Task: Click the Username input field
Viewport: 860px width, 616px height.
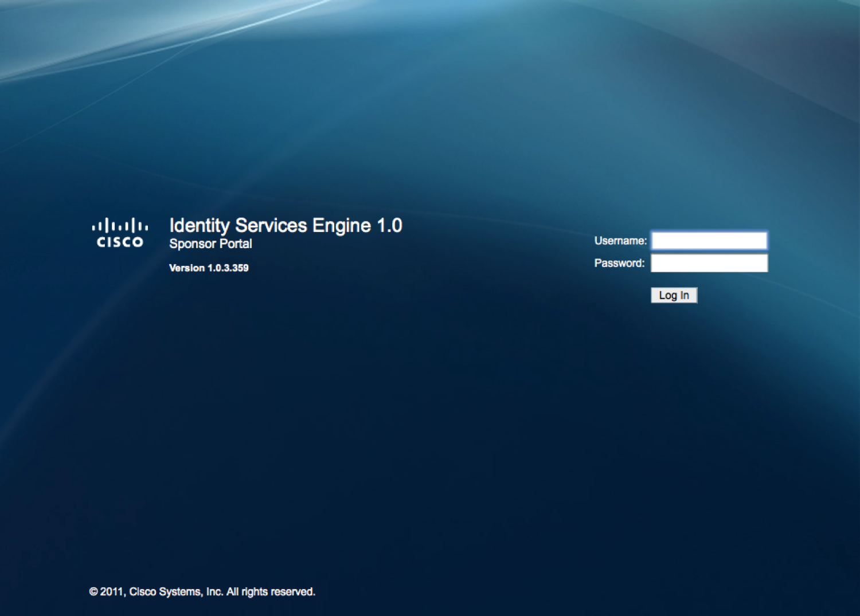Action: coord(709,241)
